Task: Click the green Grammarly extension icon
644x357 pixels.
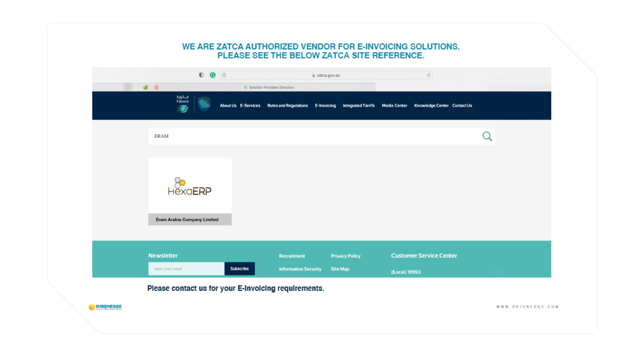Action: (x=213, y=75)
